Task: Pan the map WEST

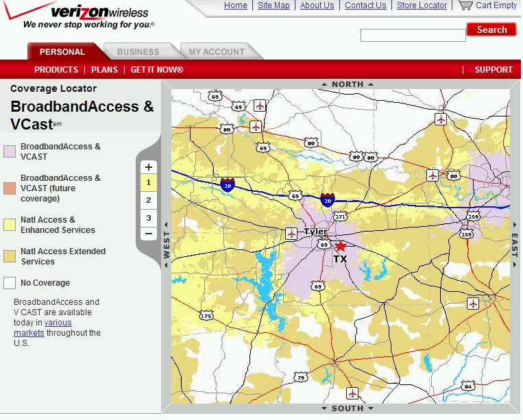Action: 167,245
